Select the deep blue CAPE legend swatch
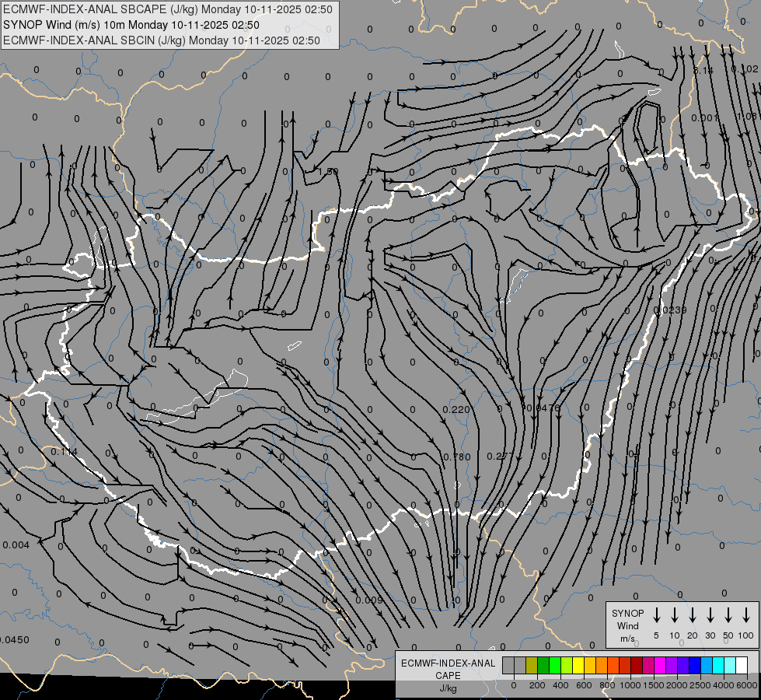This screenshot has width=761, height=700. point(695,665)
